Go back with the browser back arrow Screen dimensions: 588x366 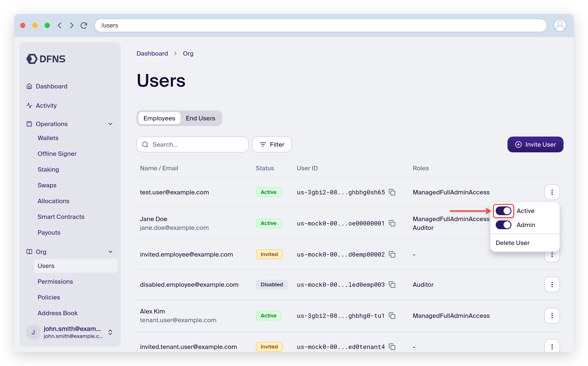pos(60,25)
